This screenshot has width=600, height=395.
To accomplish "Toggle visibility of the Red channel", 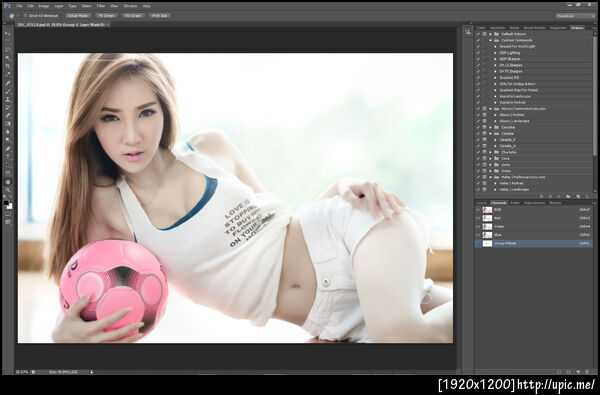I will [x=478, y=218].
